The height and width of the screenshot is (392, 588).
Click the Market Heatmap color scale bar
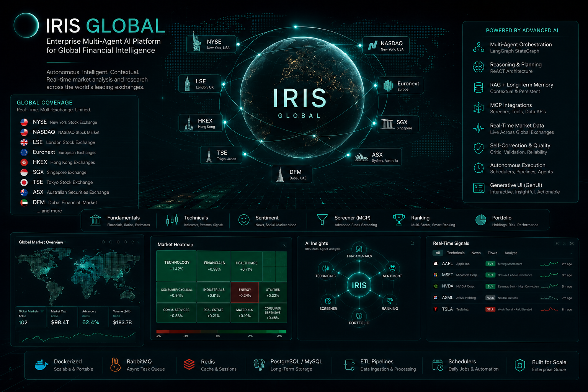221,332
